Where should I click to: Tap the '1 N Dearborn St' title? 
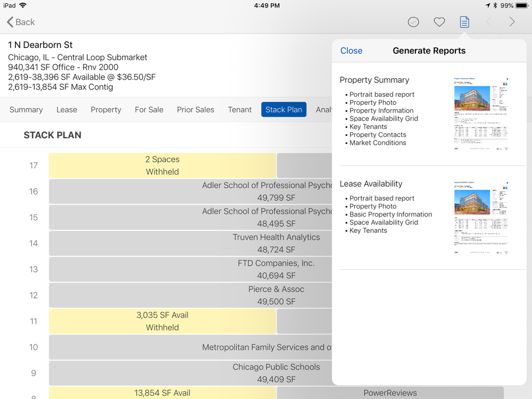pyautogui.click(x=40, y=45)
